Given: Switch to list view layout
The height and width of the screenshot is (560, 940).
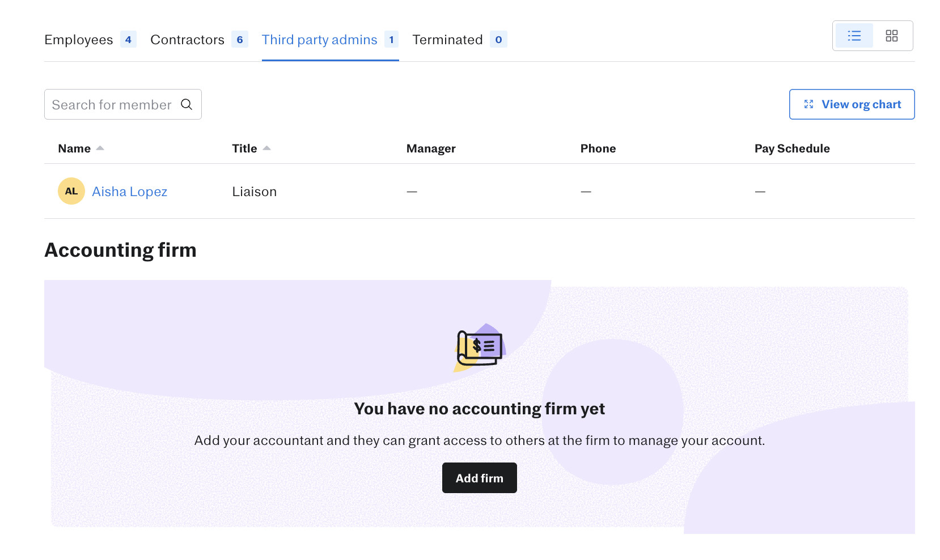Looking at the screenshot, I should 854,36.
